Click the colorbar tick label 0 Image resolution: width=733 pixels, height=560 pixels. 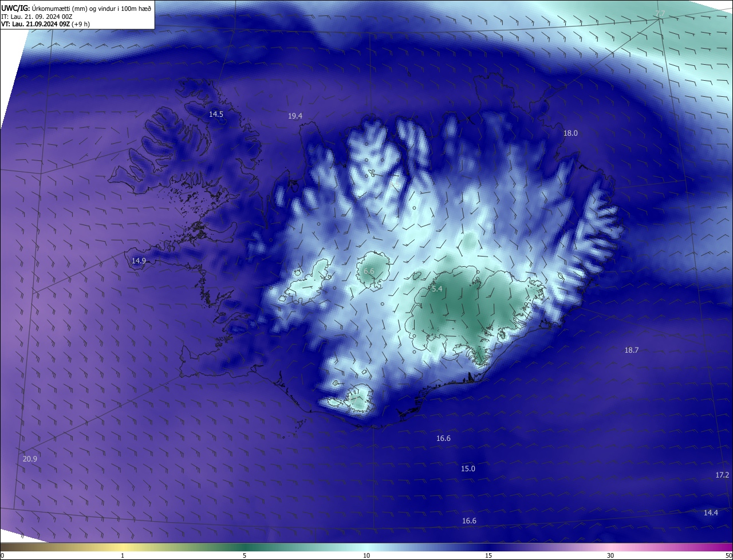click(2, 556)
